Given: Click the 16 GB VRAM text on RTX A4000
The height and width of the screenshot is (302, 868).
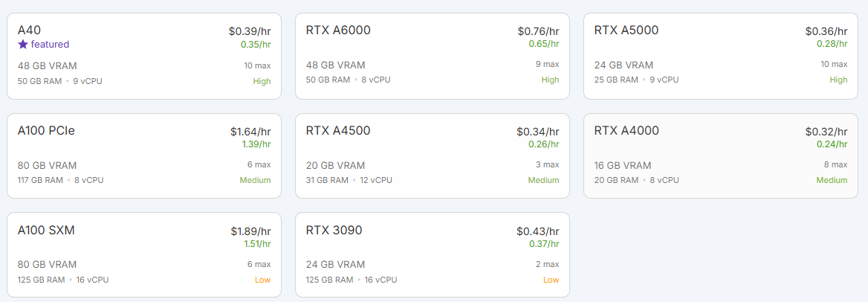Looking at the screenshot, I should click(x=623, y=165).
